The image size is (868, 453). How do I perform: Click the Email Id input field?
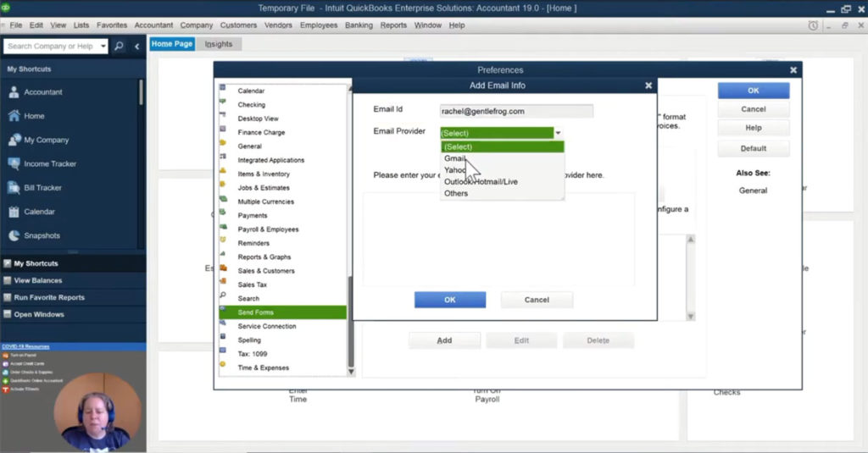pos(515,111)
